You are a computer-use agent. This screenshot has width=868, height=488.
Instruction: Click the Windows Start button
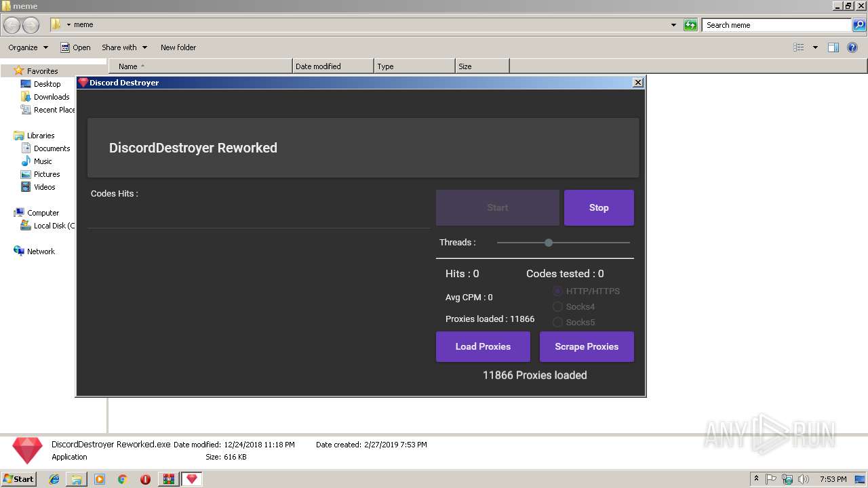pos(19,479)
